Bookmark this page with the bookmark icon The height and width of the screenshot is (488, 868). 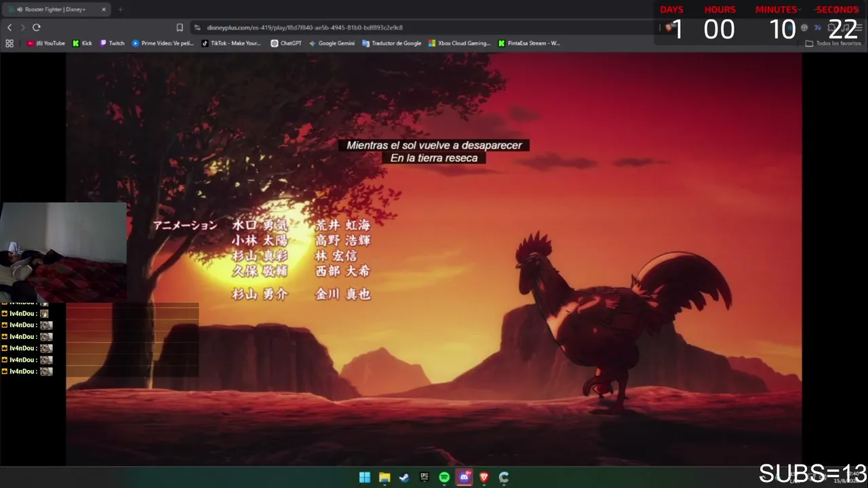point(180,27)
